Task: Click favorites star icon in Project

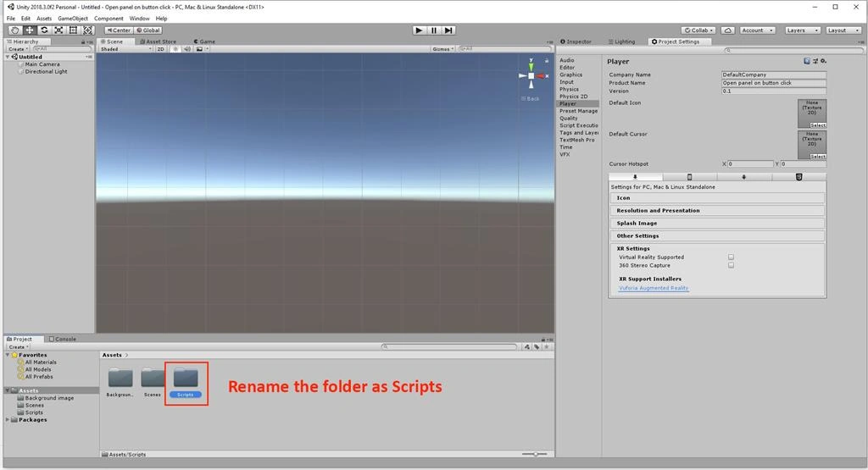Action: tap(547, 346)
